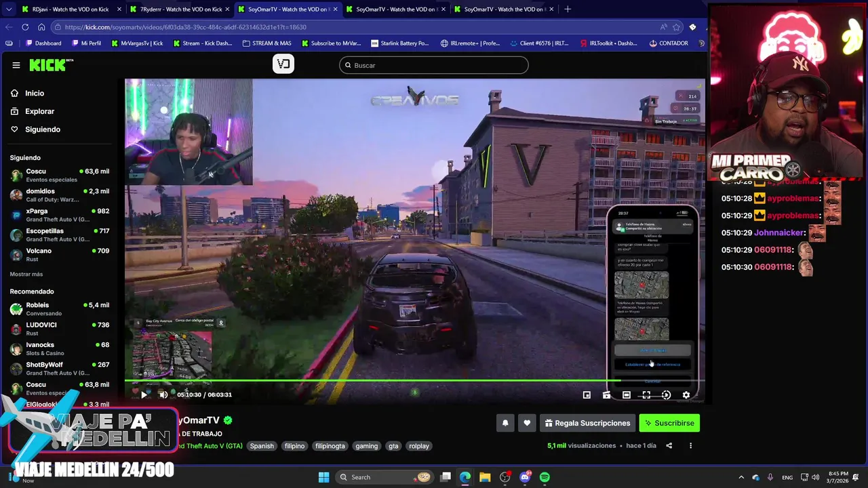
Task: Open mini player mode
Action: click(587, 395)
